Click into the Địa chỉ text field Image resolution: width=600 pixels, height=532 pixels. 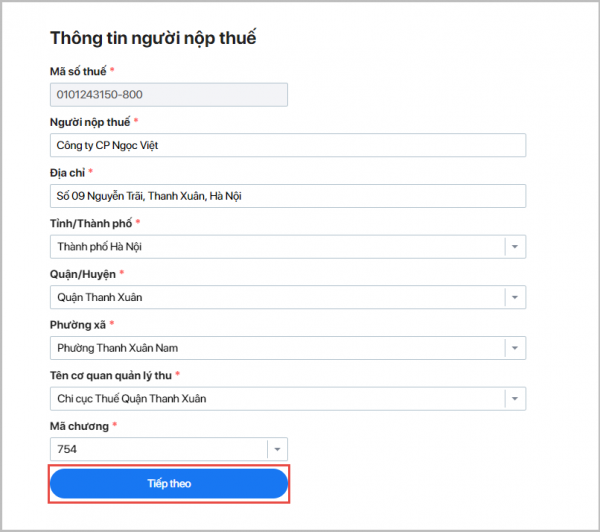point(287,196)
